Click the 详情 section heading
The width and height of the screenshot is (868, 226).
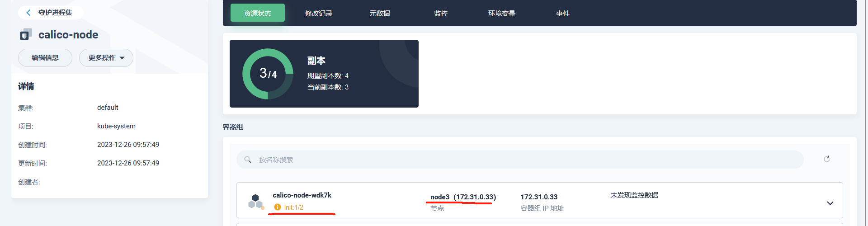pyautogui.click(x=26, y=86)
